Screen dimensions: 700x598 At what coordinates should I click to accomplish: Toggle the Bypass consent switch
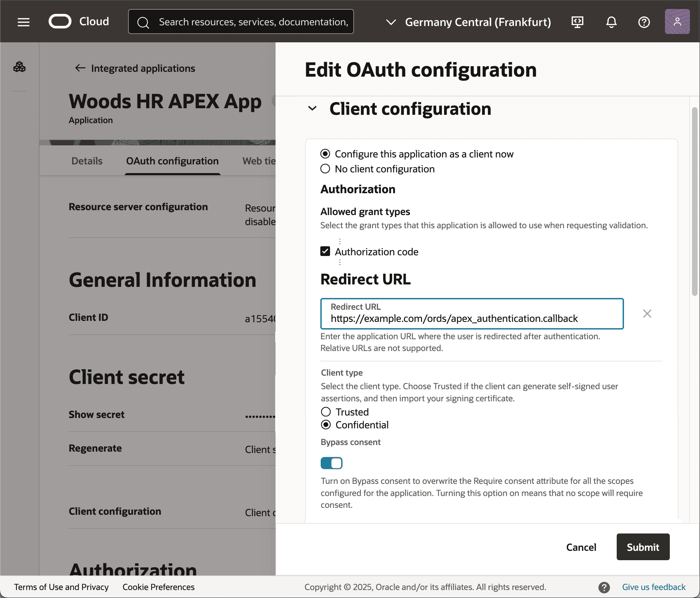pyautogui.click(x=331, y=463)
